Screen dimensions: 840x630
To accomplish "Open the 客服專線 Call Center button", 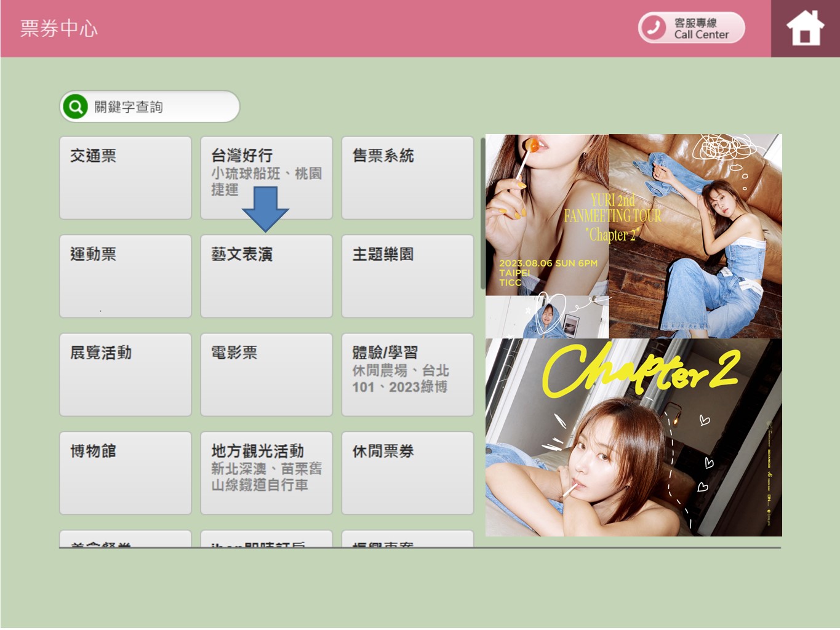I will tap(691, 28).
